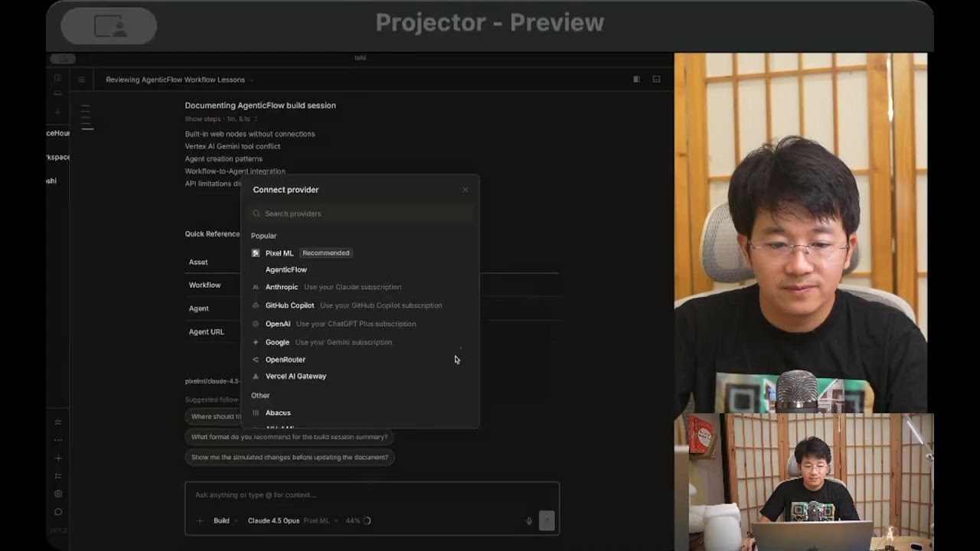Select OpenRouter provider
This screenshot has width=980, height=551.
pos(361,359)
